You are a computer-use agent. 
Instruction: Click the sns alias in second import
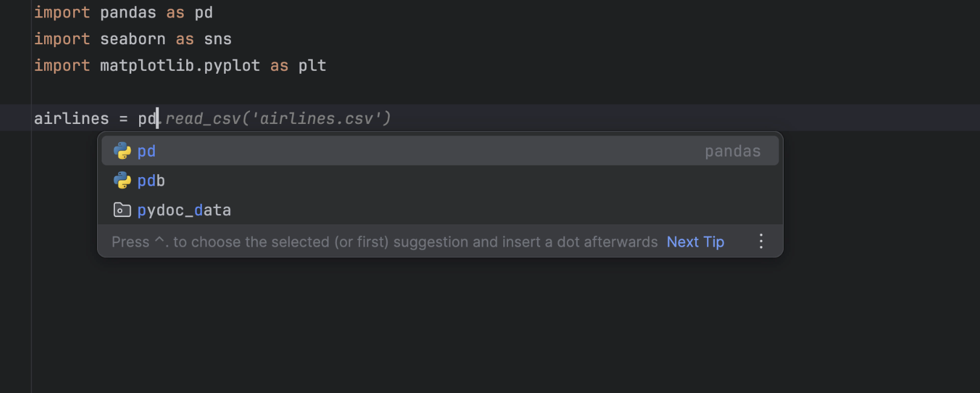[x=218, y=39]
